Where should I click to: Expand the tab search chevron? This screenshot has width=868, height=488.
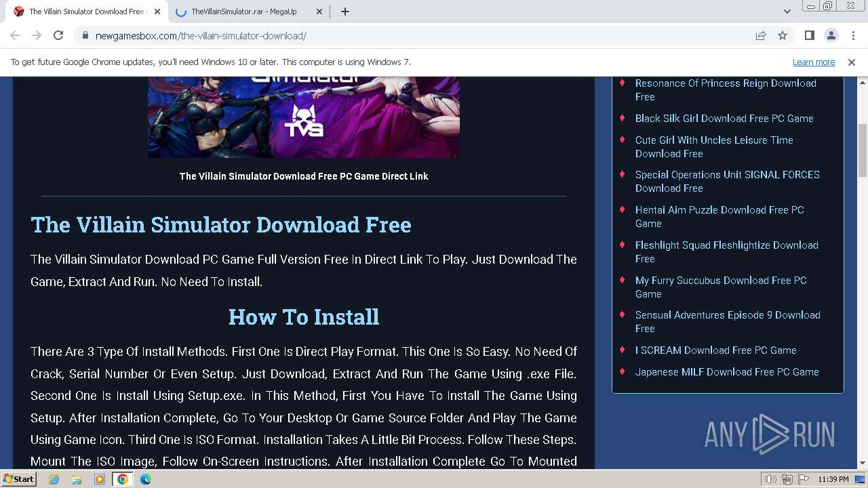787,12
